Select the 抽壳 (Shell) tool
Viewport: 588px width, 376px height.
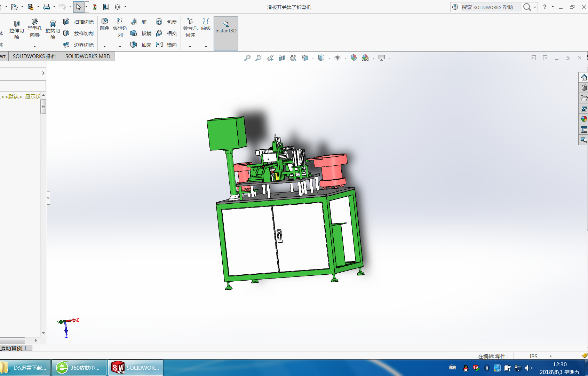tap(134, 45)
